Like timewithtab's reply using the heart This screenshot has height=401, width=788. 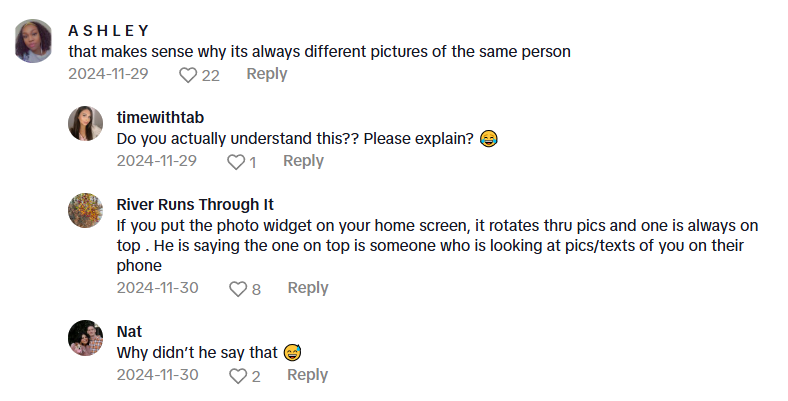click(236, 161)
